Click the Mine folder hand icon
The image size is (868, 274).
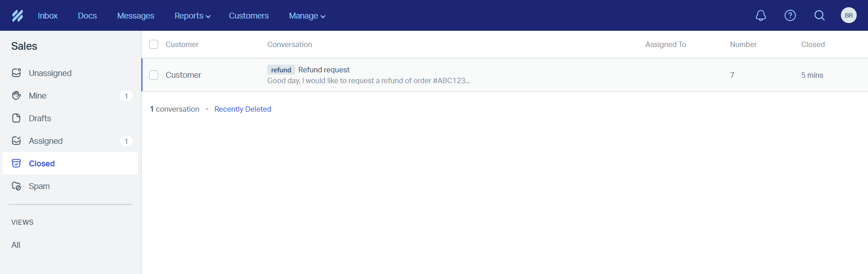pos(17,95)
